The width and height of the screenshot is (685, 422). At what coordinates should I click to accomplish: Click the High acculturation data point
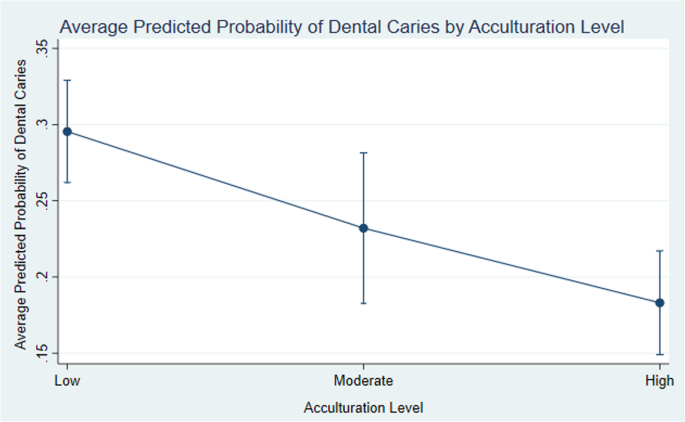point(660,302)
